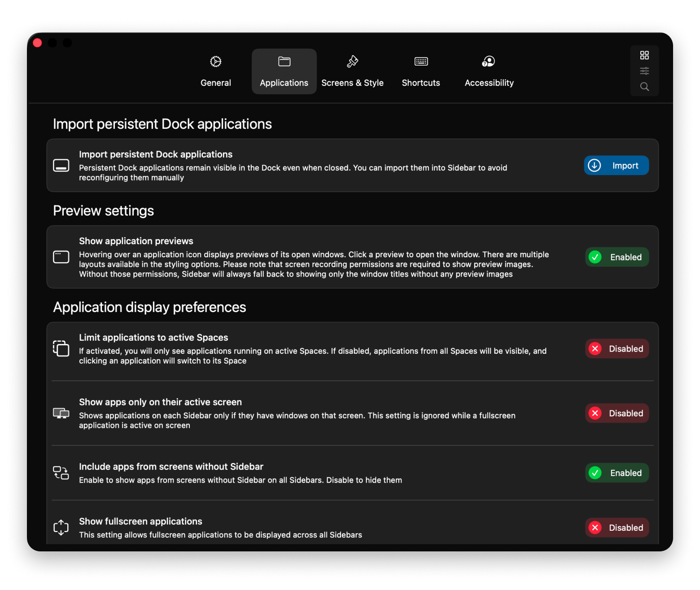Disable the Show application previews setting

(x=617, y=257)
